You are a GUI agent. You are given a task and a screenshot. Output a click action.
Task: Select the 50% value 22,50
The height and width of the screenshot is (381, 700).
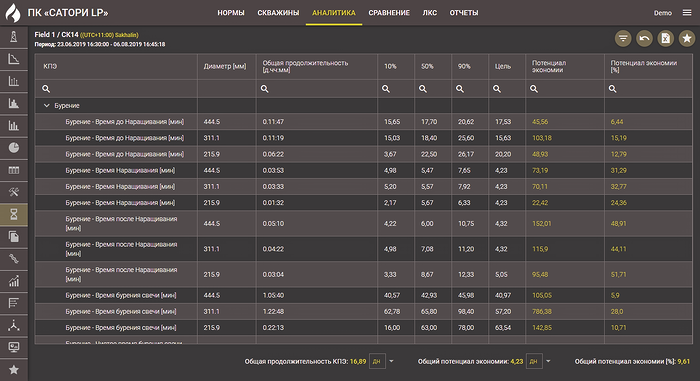click(429, 154)
